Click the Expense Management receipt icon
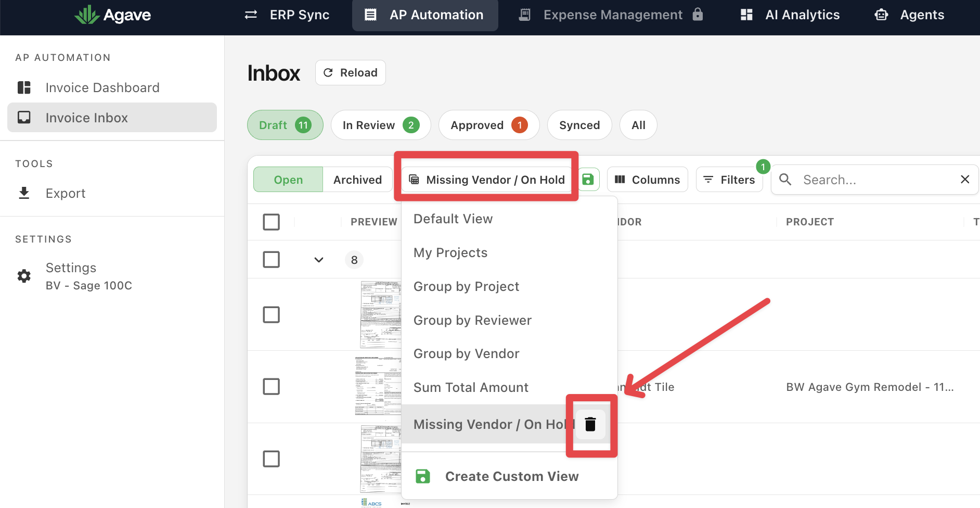The image size is (980, 508). [525, 15]
